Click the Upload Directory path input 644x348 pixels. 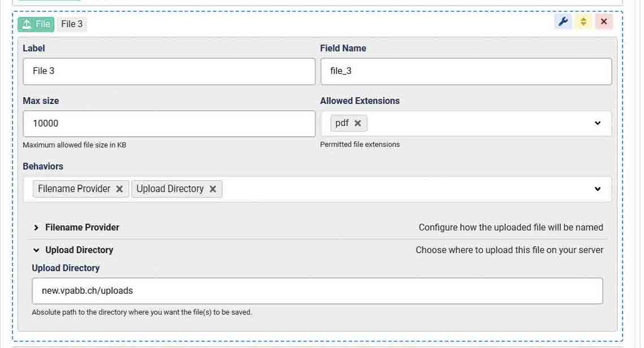point(317,291)
